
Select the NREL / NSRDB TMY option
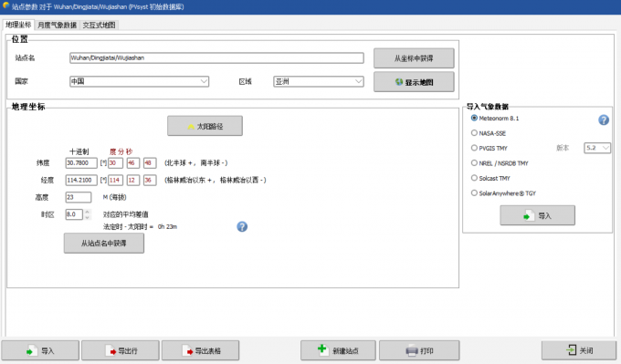474,163
